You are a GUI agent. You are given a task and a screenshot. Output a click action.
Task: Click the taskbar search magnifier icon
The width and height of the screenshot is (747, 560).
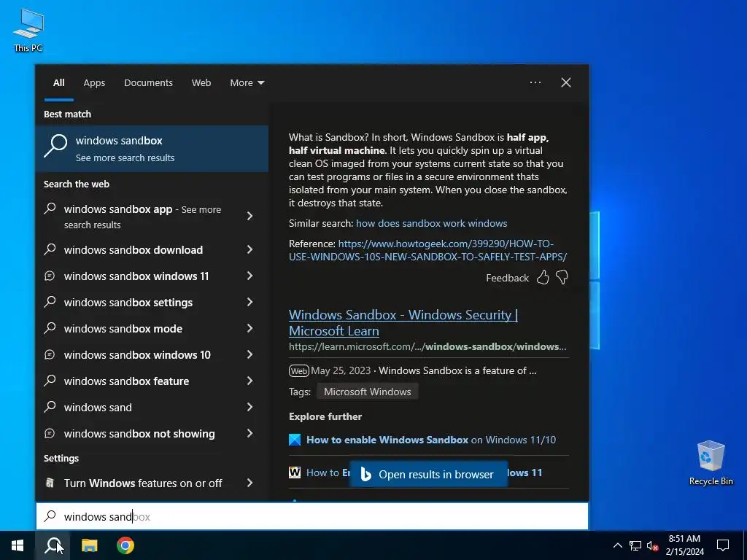[x=53, y=545]
